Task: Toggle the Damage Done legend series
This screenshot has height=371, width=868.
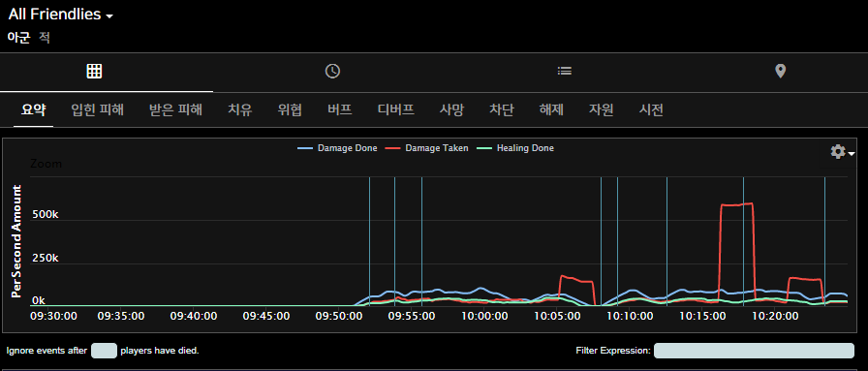Action: click(x=337, y=148)
